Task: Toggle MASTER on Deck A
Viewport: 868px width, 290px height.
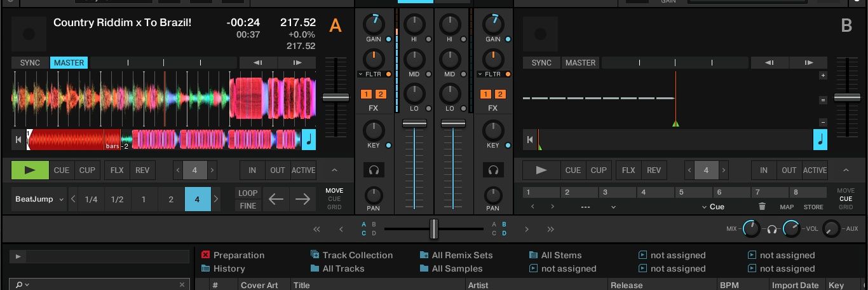Action: point(69,62)
